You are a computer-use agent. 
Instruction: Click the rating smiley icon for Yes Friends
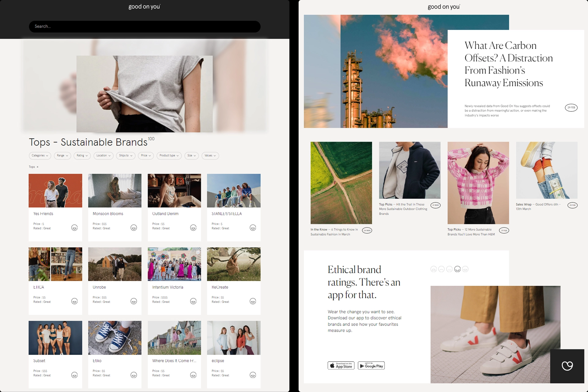tap(74, 228)
